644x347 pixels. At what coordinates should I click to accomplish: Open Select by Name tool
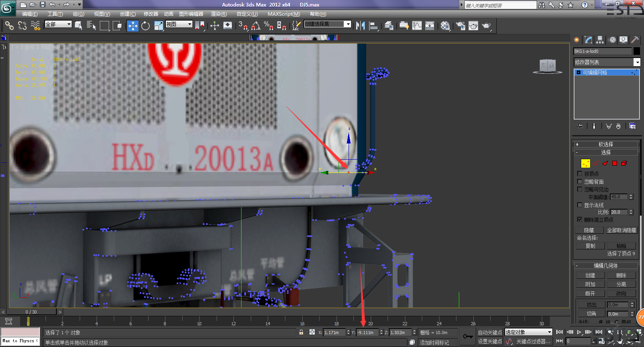point(91,25)
